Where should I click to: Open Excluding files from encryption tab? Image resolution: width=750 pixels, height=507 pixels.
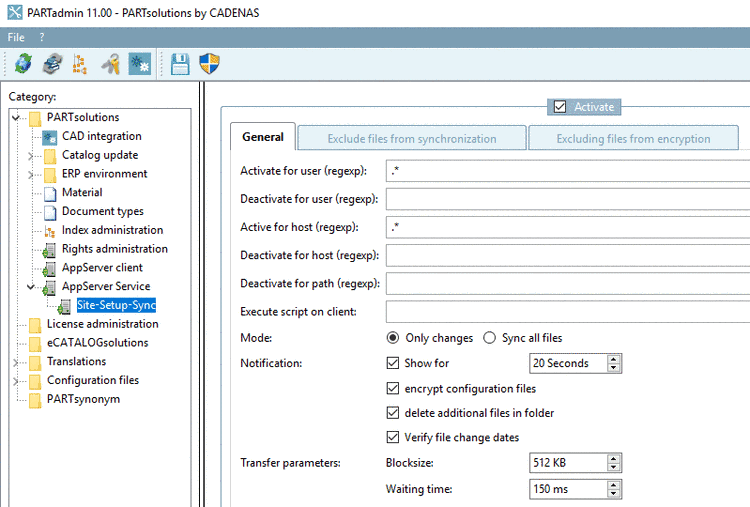[633, 138]
